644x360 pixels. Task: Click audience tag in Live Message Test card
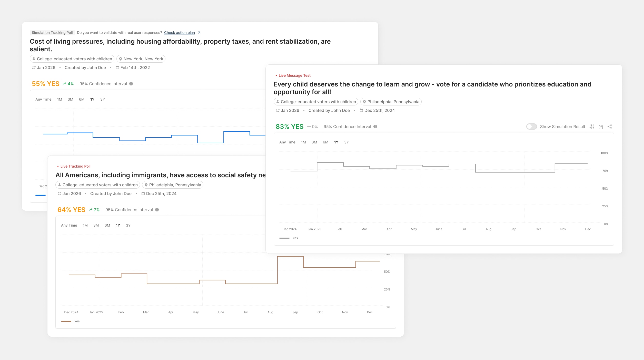pos(316,102)
